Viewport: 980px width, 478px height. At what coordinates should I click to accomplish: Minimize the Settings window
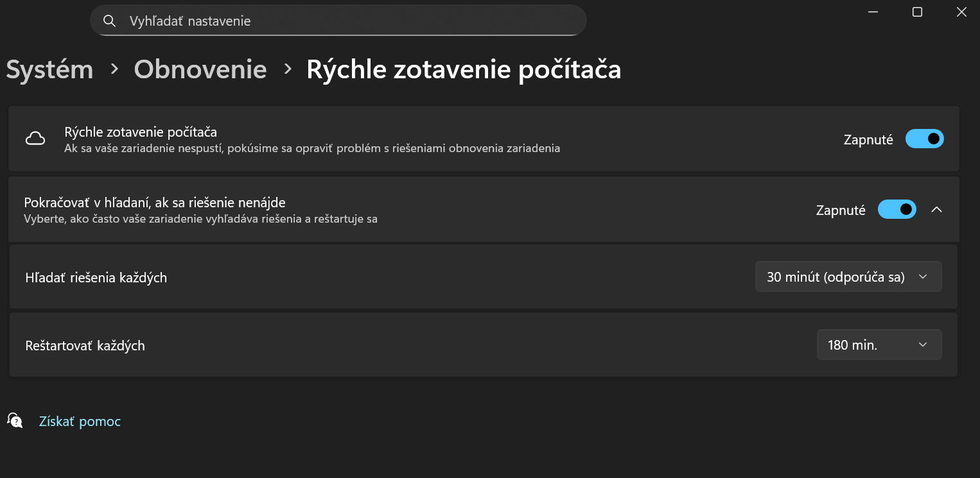(x=873, y=12)
